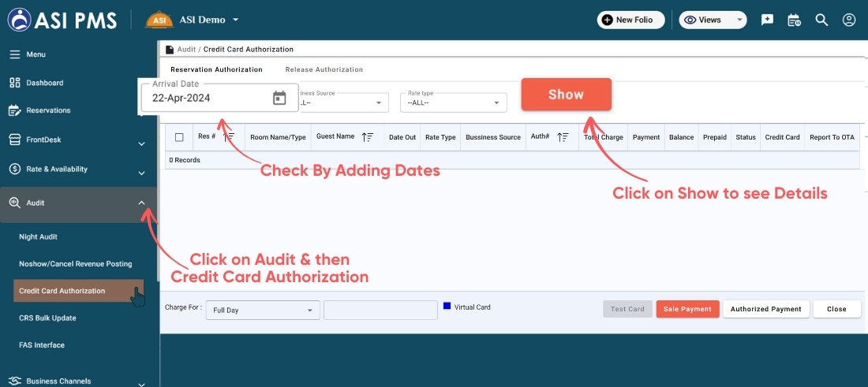Click the hamburger Menu icon
The width and height of the screenshot is (868, 387).
(x=14, y=54)
